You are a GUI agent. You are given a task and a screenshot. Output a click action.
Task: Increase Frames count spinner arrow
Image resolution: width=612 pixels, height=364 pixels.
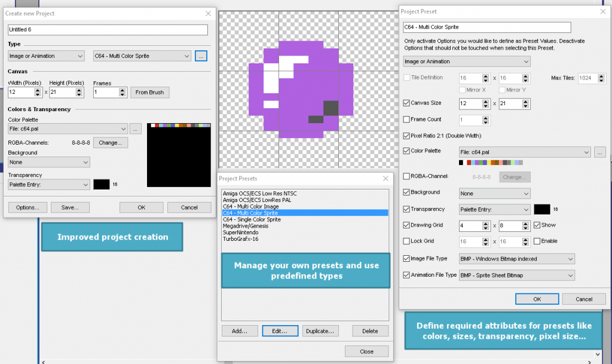(x=124, y=90)
